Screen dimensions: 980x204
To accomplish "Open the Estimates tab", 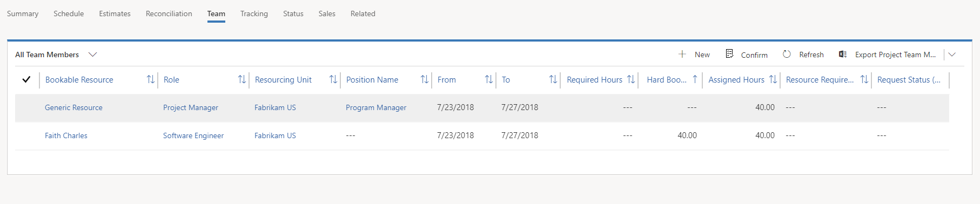I will pyautogui.click(x=115, y=13).
